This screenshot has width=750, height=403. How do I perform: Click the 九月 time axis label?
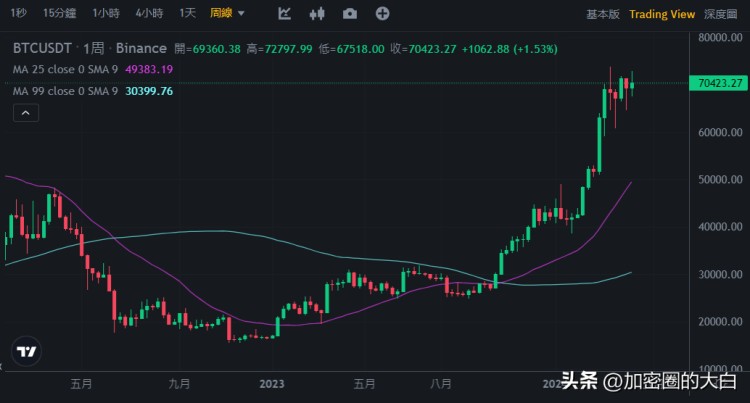pos(179,384)
